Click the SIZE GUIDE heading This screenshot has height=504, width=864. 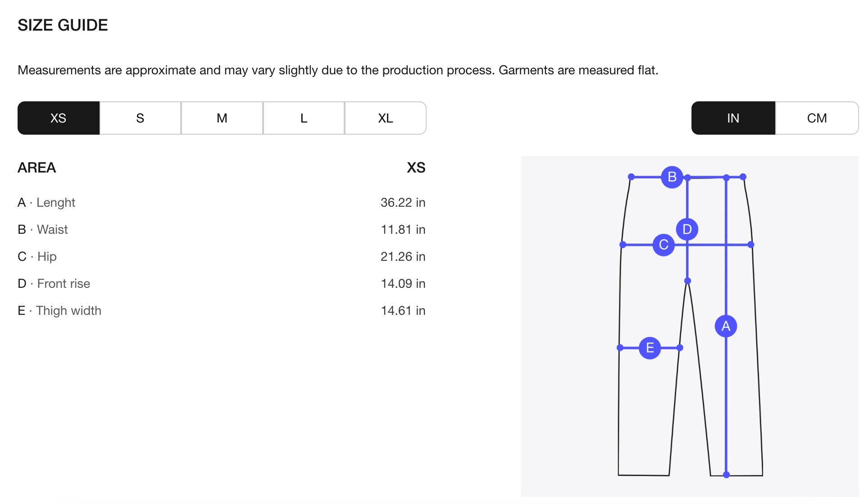63,25
